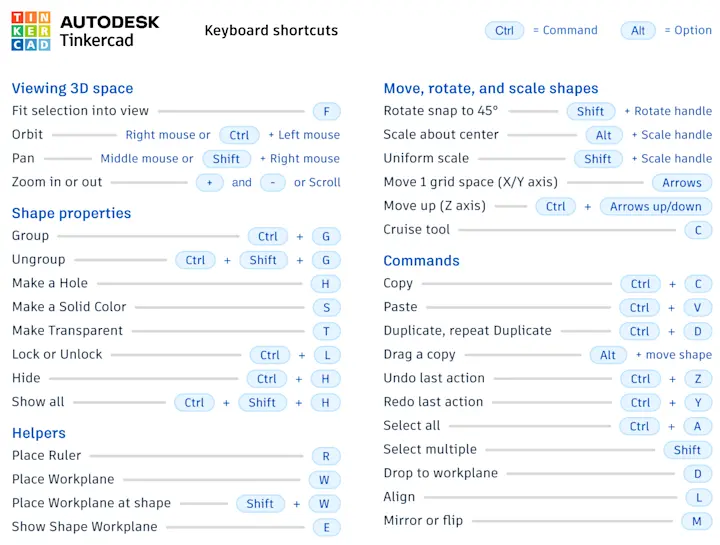720x545 pixels.
Task: Click the F key badge for Fit selection
Action: pyautogui.click(x=326, y=111)
